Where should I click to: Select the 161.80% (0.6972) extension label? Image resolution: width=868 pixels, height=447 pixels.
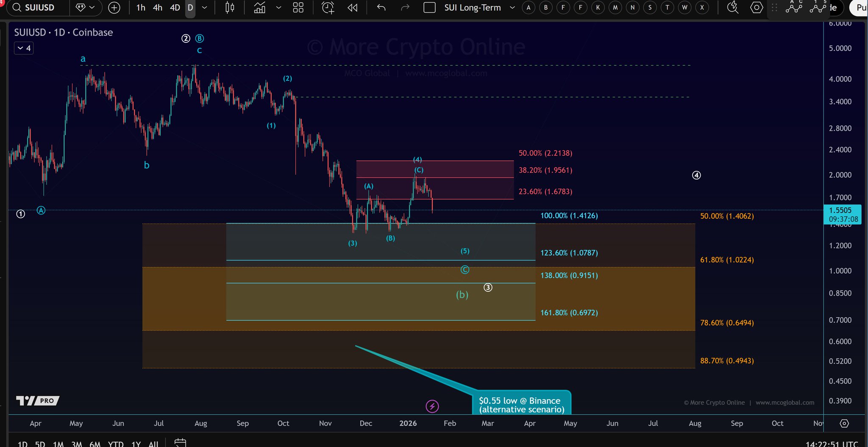click(x=569, y=313)
